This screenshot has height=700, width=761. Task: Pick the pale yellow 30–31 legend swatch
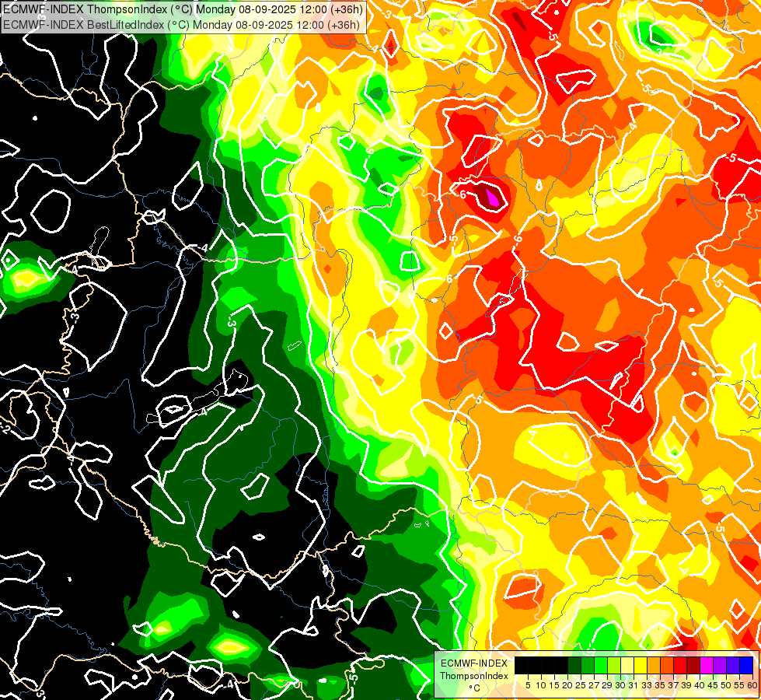pyautogui.click(x=627, y=665)
